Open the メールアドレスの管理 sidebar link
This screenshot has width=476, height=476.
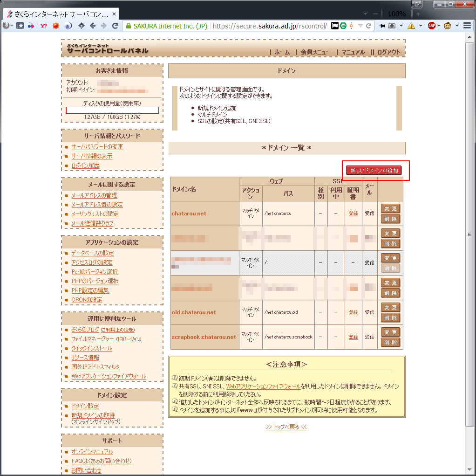(x=94, y=195)
